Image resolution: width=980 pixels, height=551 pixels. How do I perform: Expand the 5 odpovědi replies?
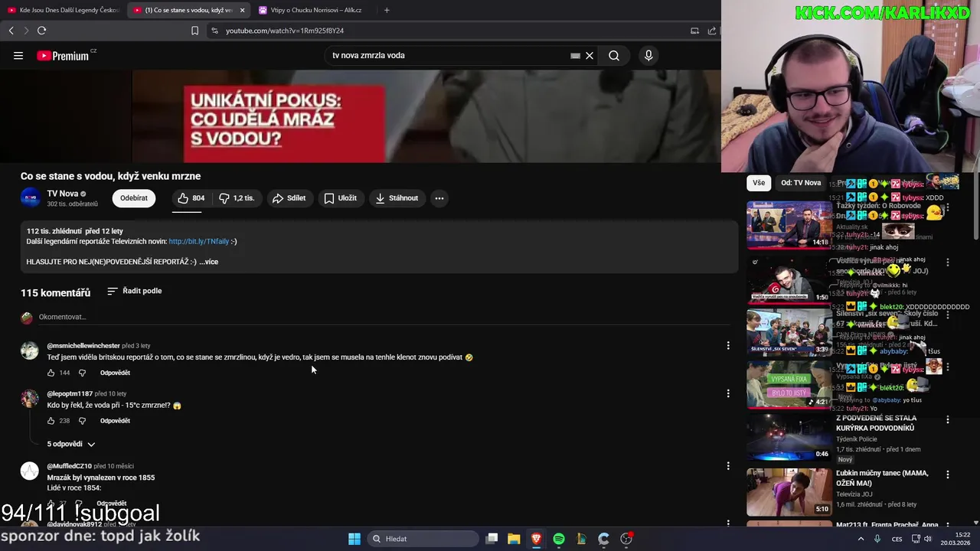71,444
